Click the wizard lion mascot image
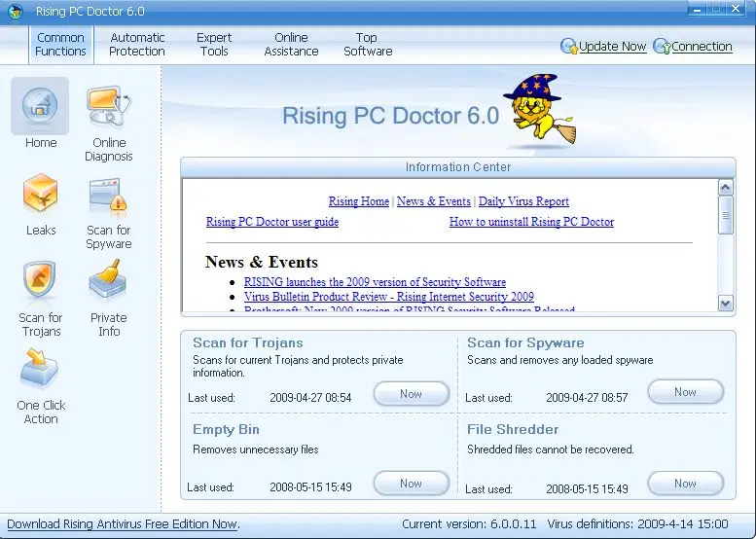The width and height of the screenshot is (756, 539). (540, 109)
